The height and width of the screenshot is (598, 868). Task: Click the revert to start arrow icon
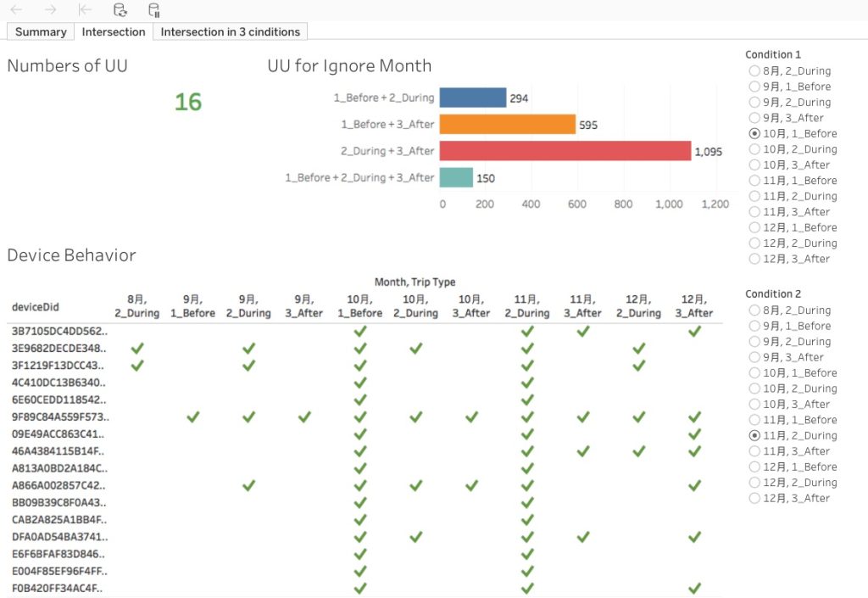(85, 9)
